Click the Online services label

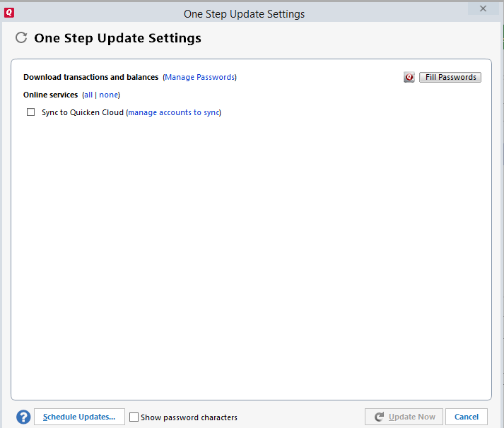50,95
